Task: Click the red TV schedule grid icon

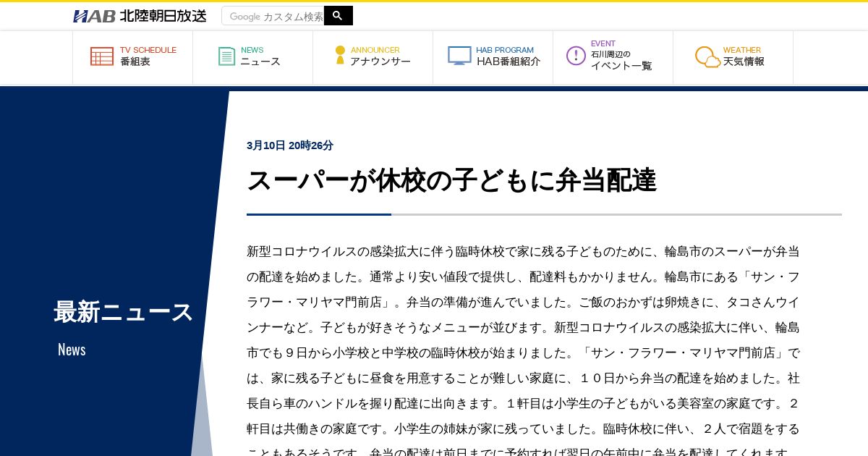Action: tap(102, 56)
